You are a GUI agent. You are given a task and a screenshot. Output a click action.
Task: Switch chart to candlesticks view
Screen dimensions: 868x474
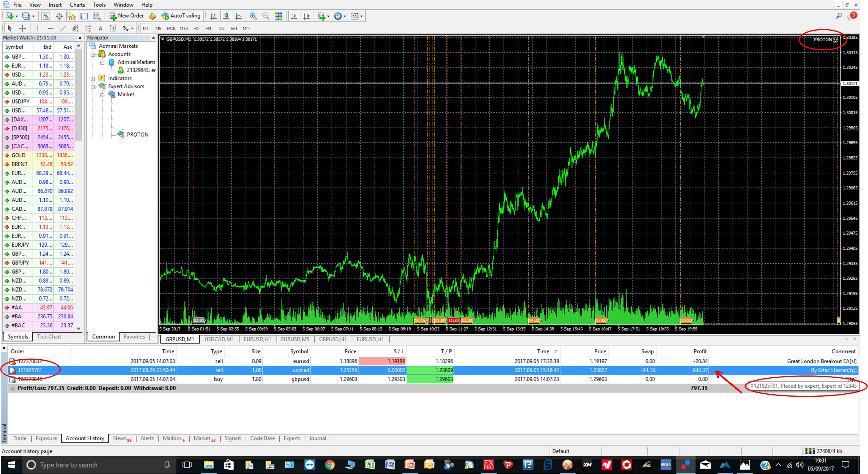[226, 16]
